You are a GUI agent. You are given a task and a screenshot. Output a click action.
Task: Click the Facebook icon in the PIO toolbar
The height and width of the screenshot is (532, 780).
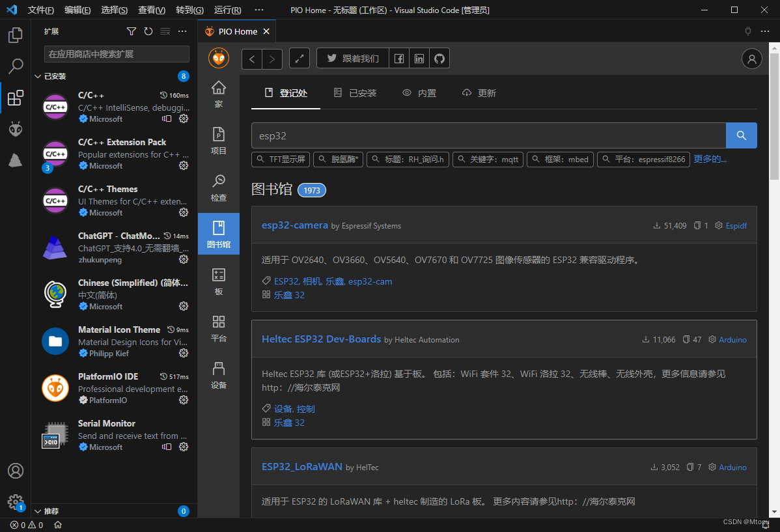(398, 58)
